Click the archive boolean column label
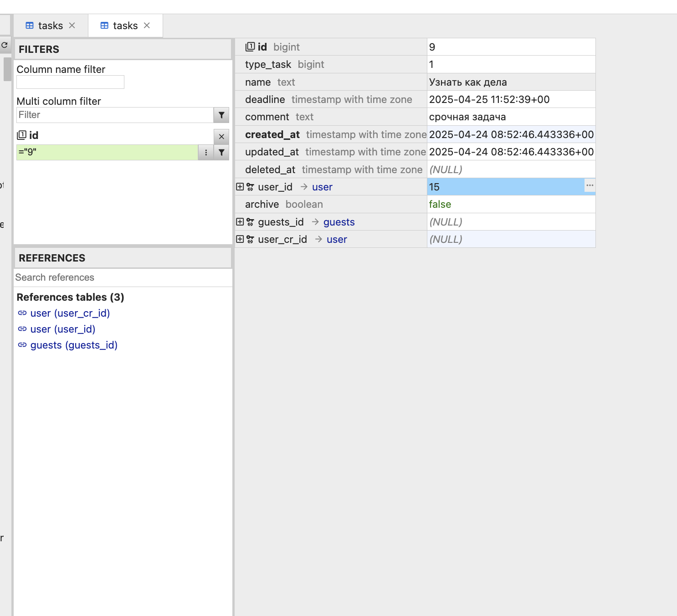This screenshot has height=616, width=677. (284, 204)
